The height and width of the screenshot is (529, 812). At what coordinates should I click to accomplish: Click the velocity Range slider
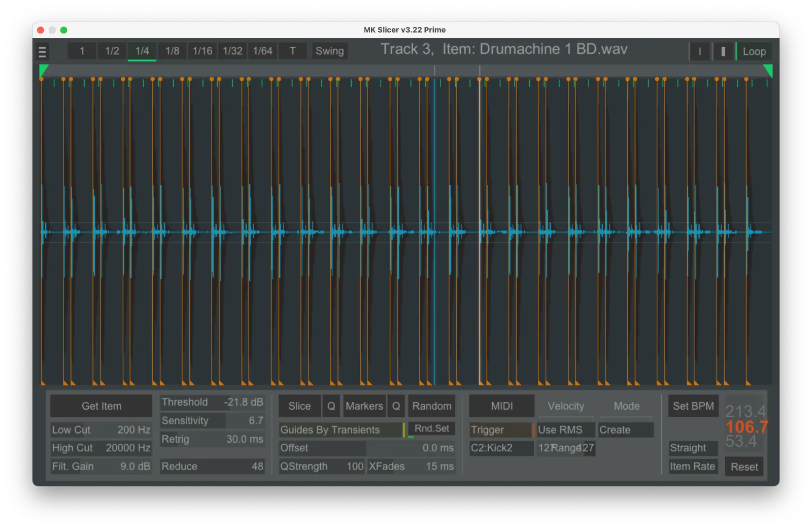point(566,448)
